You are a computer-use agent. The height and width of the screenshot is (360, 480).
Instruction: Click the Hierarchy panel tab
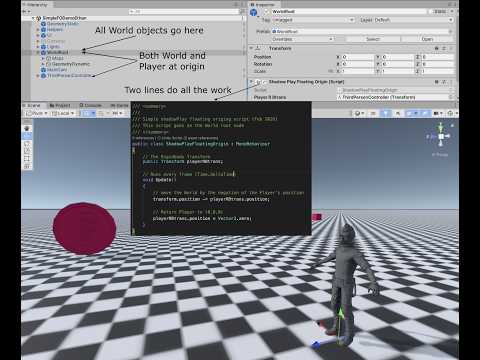(37, 5)
